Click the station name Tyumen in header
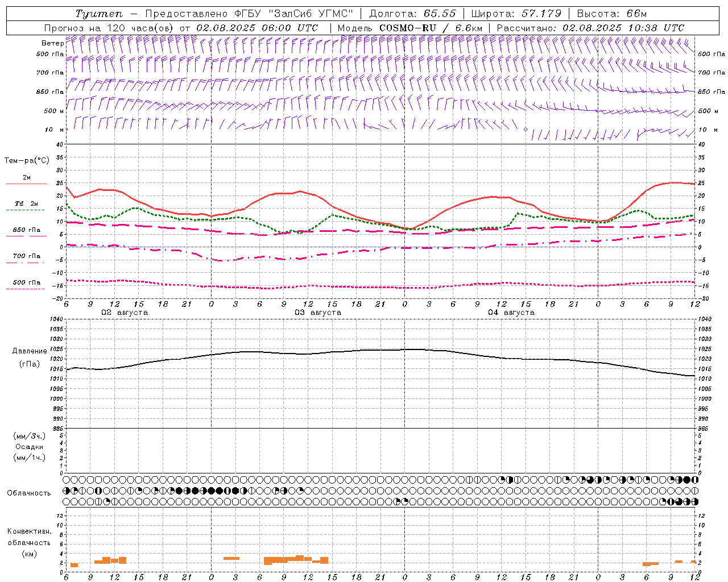Screen dimensions: 728x582 coord(99,14)
